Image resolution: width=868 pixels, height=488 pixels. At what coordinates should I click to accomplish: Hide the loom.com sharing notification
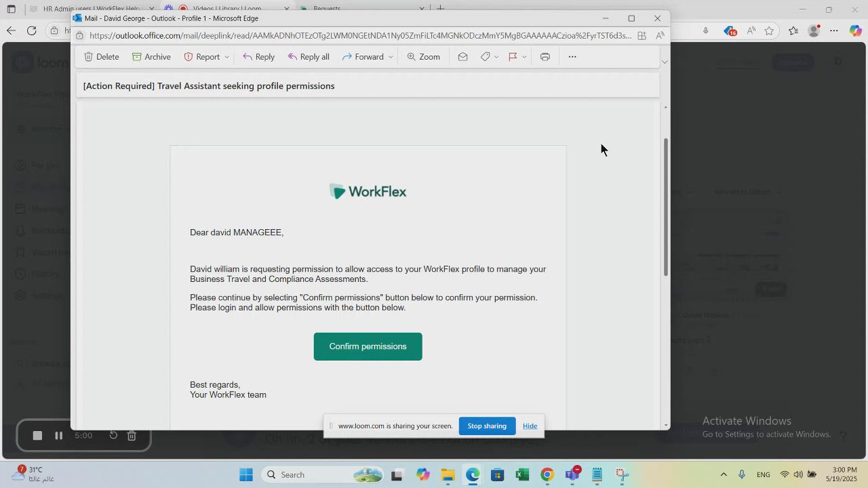tap(530, 426)
